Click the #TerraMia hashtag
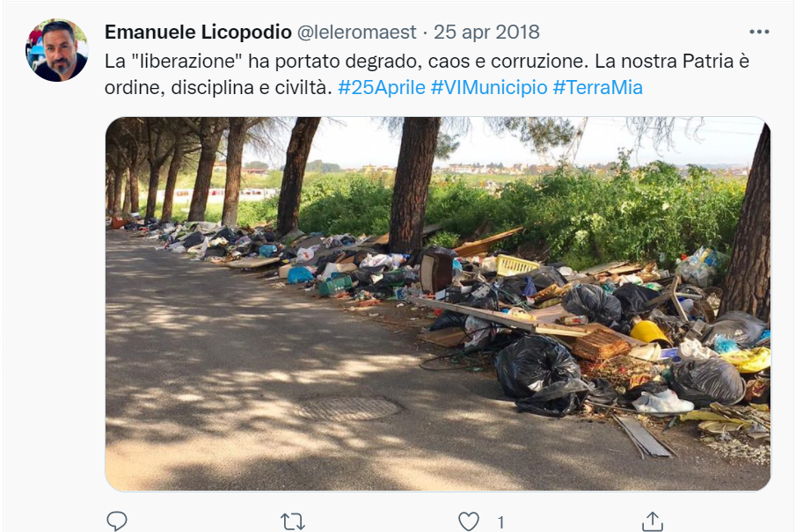The height and width of the screenshot is (532, 796). tap(597, 87)
